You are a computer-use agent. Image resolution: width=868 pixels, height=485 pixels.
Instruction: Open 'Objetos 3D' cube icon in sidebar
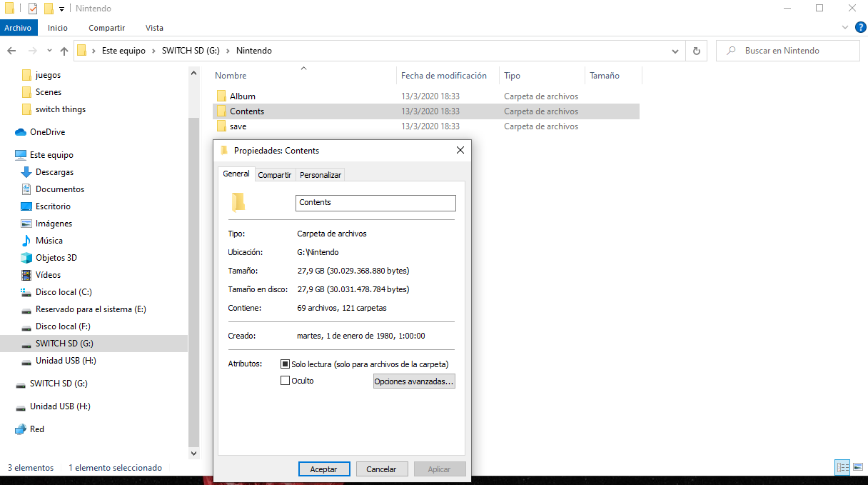pyautogui.click(x=26, y=258)
